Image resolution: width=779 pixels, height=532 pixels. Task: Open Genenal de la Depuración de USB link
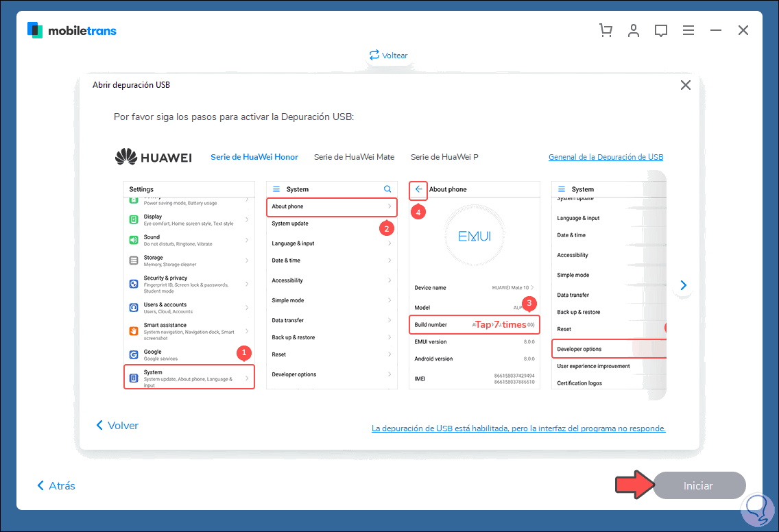pos(606,157)
